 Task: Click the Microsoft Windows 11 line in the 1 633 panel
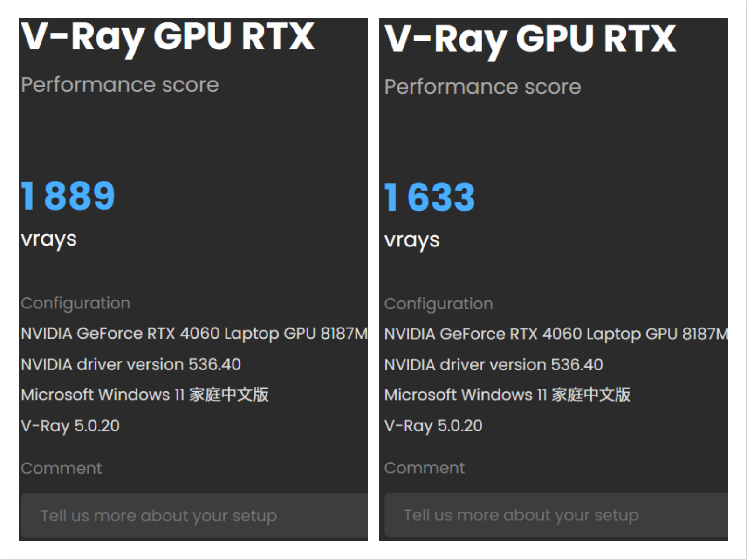click(x=507, y=395)
